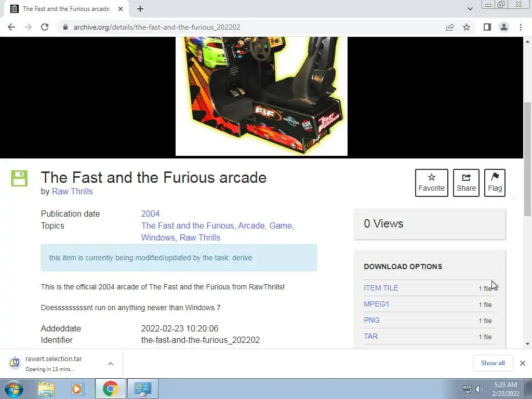Screen dimensions: 532x399
Task: Download the PNG option
Action: 371,320
